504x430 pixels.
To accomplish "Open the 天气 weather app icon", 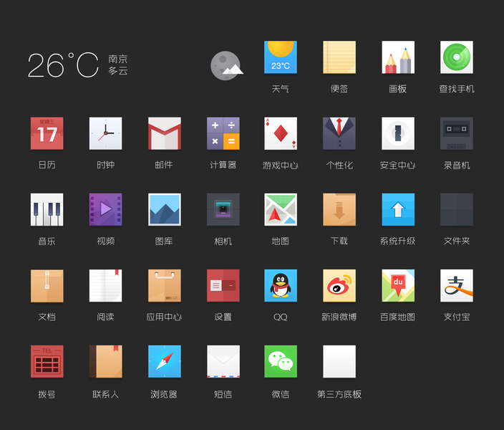I will tap(281, 57).
